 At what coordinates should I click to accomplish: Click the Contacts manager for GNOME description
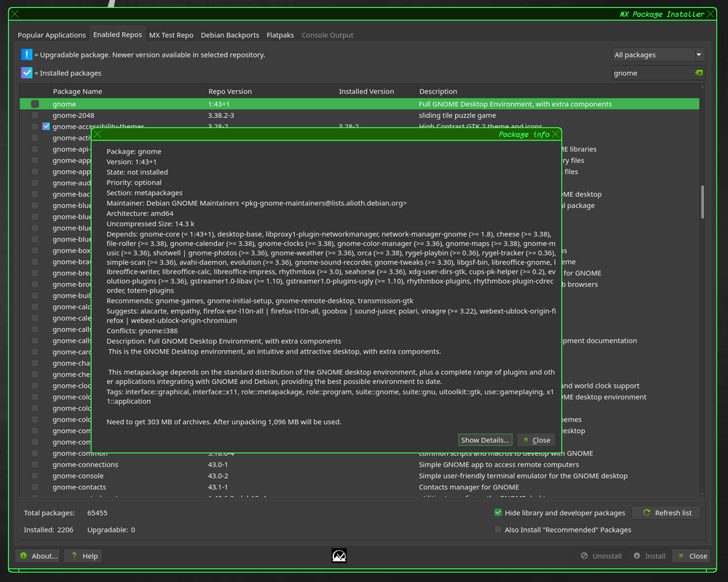tap(469, 487)
